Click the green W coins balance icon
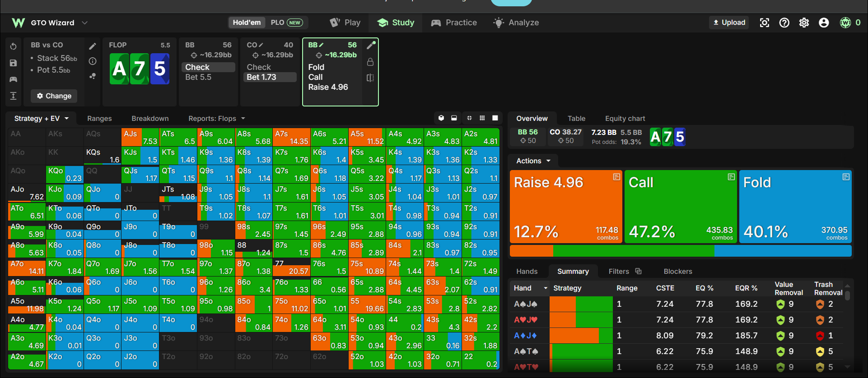868x378 pixels. [845, 23]
